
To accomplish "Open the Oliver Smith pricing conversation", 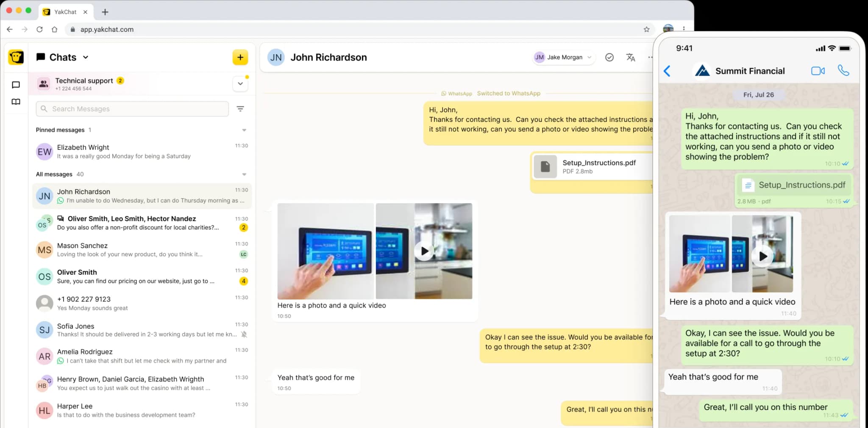I will [x=142, y=276].
